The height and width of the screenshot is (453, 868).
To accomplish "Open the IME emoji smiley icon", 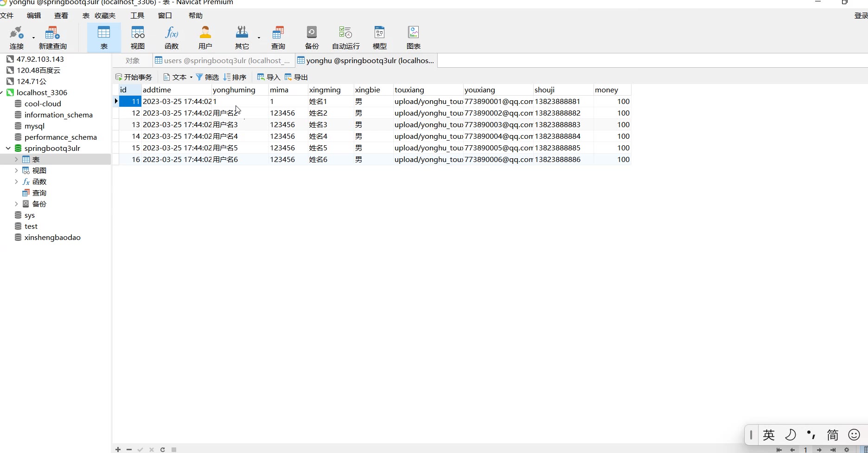I will [x=854, y=435].
